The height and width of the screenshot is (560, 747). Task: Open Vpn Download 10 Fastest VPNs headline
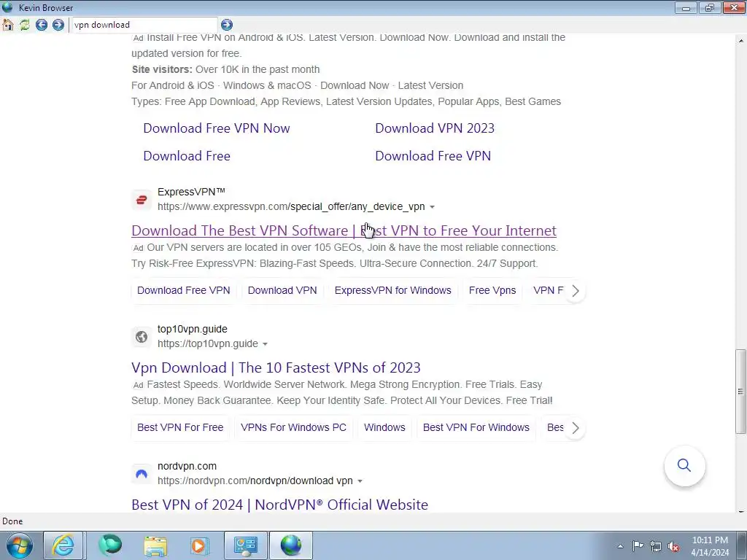tap(276, 367)
